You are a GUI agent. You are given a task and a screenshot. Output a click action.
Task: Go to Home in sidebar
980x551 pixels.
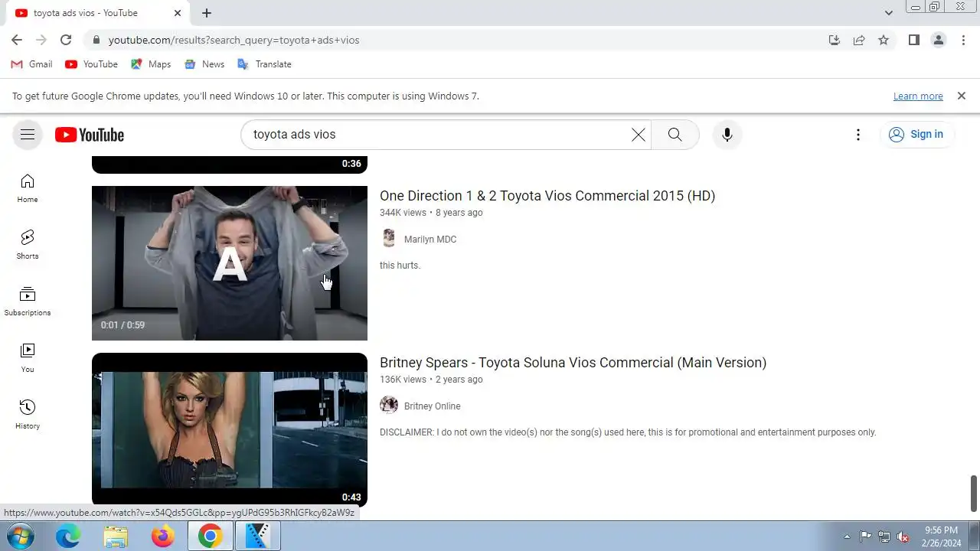[28, 188]
